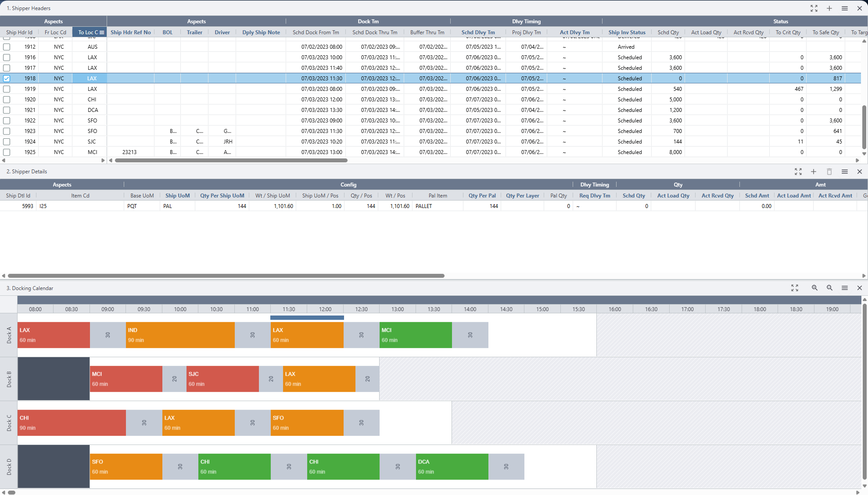Maximize the Shipper Details panel

pyautogui.click(x=798, y=172)
